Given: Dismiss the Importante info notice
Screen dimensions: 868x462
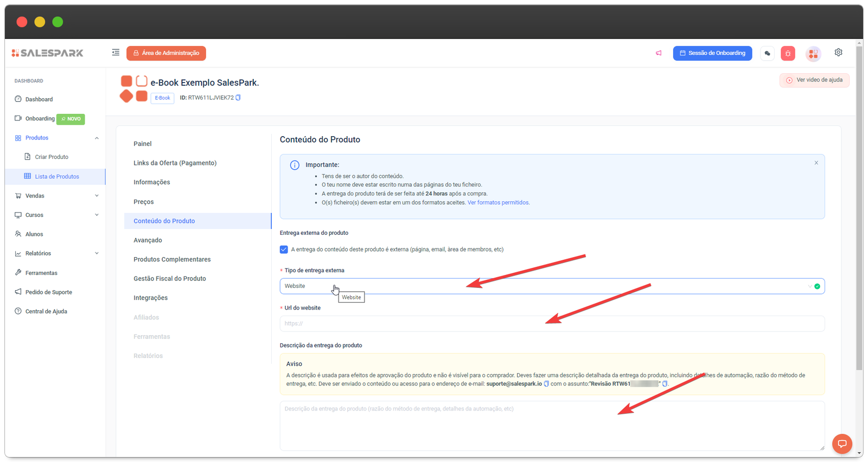Looking at the screenshot, I should [816, 163].
